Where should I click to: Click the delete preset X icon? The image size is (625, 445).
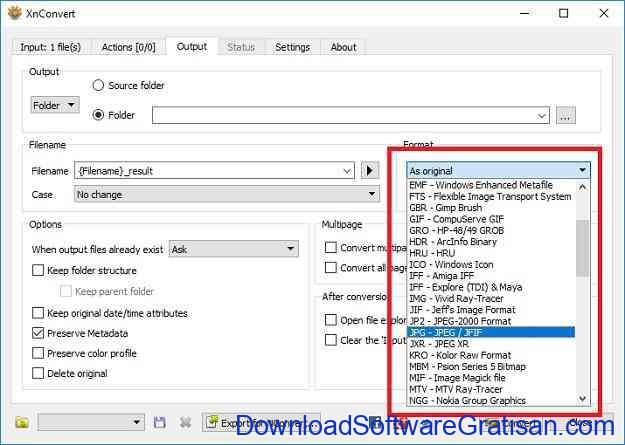click(x=185, y=422)
